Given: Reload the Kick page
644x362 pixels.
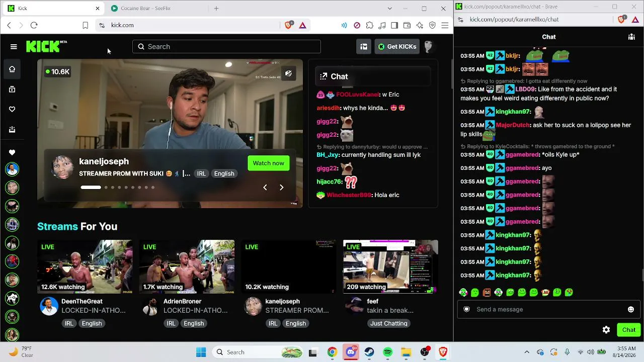Looking at the screenshot, I should 34,25.
